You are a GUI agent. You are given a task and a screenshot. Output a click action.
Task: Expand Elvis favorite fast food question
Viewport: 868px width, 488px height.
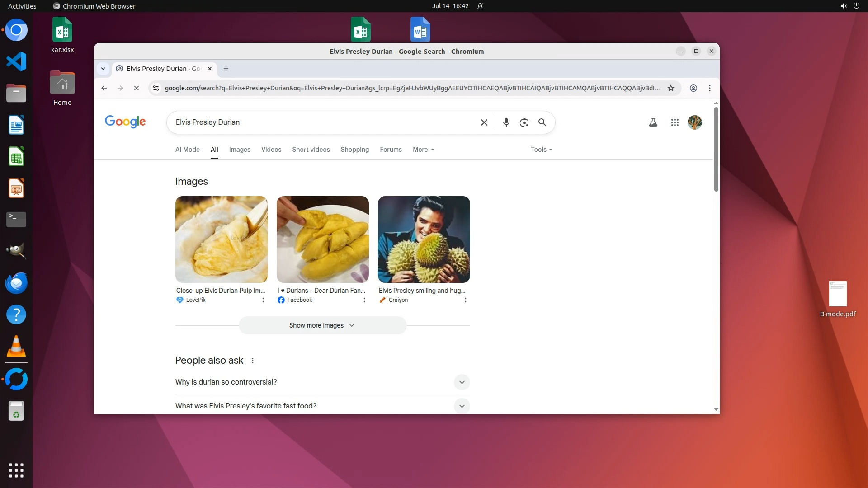point(462,406)
